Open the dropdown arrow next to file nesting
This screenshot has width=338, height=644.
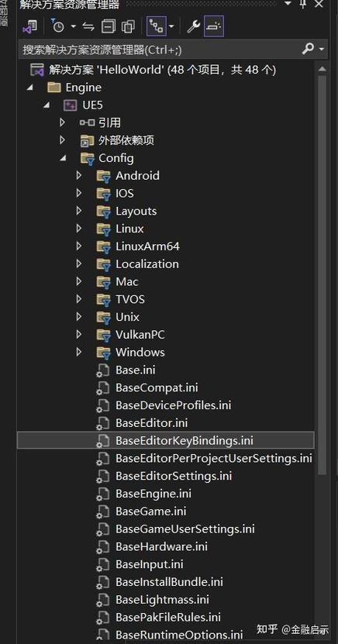pos(171,27)
